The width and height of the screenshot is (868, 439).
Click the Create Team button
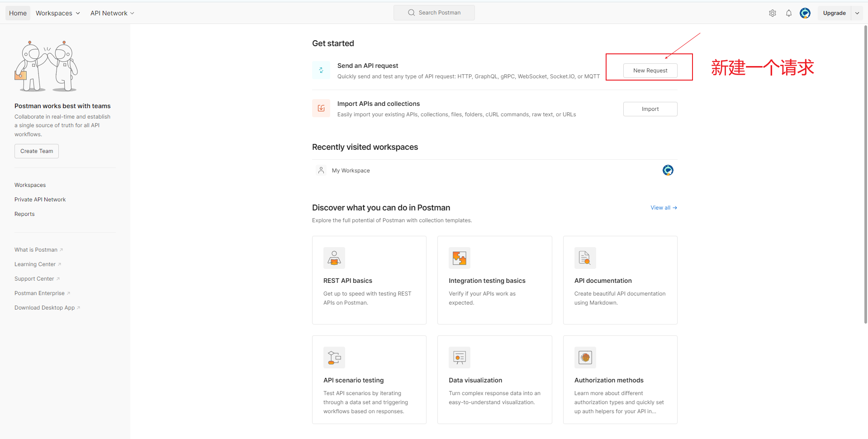tap(37, 151)
